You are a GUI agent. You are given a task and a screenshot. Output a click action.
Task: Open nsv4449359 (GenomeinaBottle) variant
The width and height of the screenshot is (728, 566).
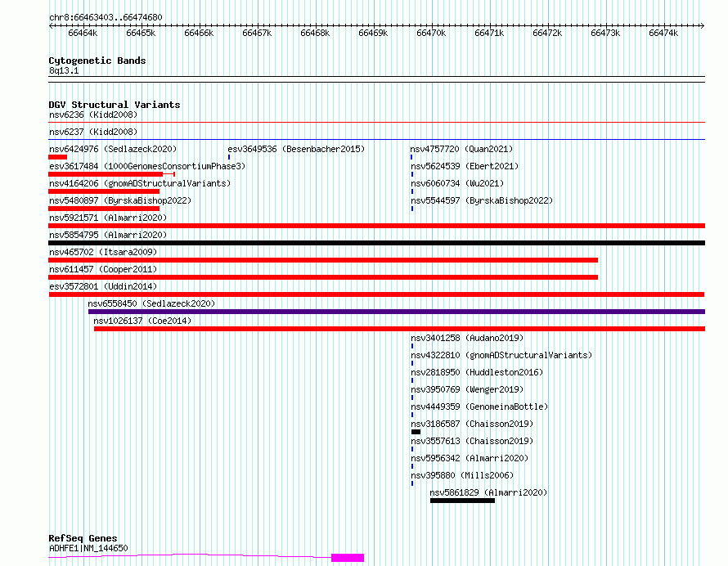[479, 407]
